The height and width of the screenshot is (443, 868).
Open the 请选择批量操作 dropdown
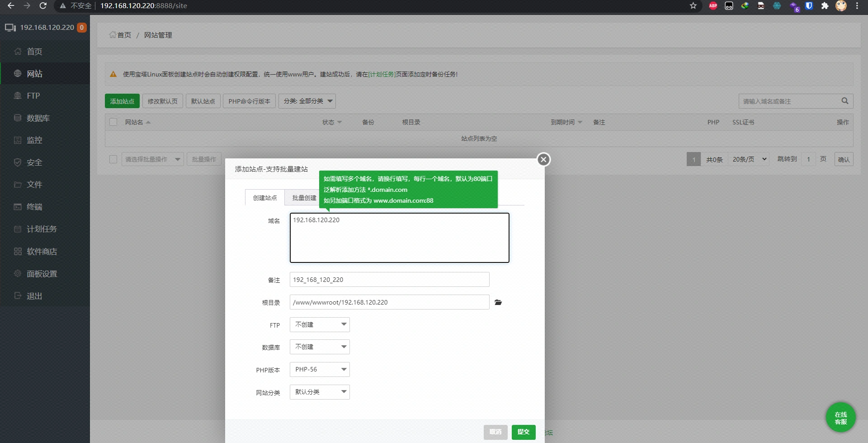[x=153, y=159]
